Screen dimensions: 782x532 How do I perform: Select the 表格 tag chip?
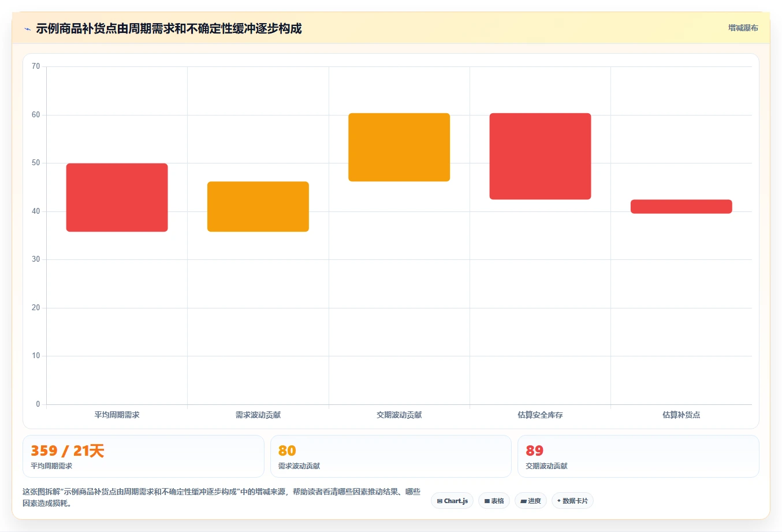pos(494,501)
